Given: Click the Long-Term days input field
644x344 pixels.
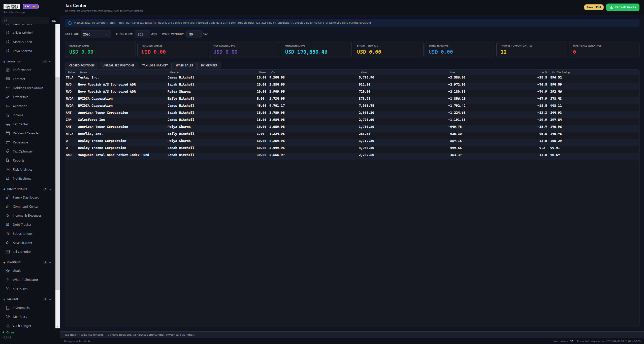Looking at the screenshot, I should 142,34.
